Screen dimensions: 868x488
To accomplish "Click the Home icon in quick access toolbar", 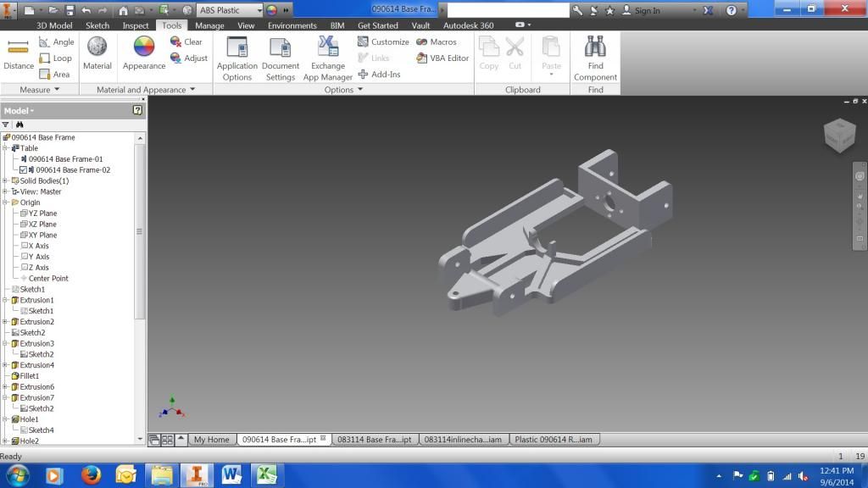I will tap(123, 10).
